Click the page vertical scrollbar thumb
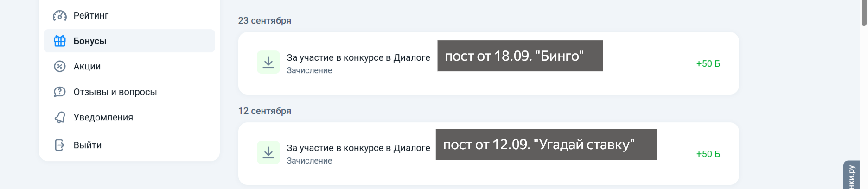868x189 pixels. (864, 13)
